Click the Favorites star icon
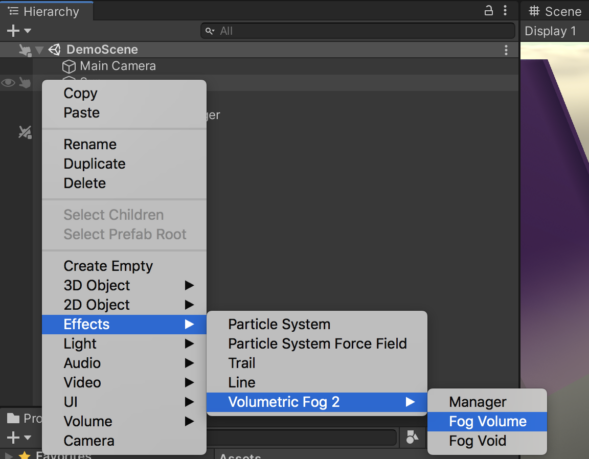Viewport: 589px width, 459px height. pos(24,456)
